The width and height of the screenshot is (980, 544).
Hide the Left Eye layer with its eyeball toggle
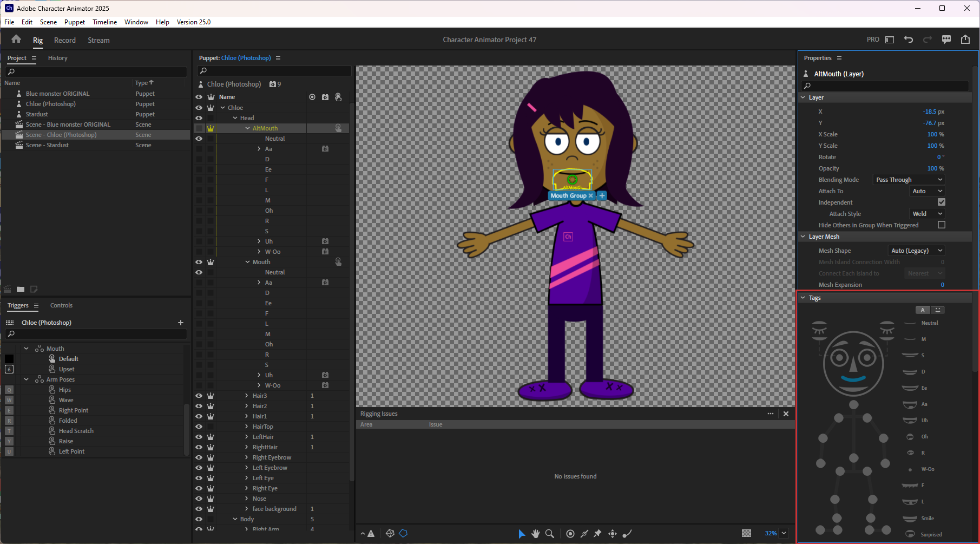pos(199,477)
